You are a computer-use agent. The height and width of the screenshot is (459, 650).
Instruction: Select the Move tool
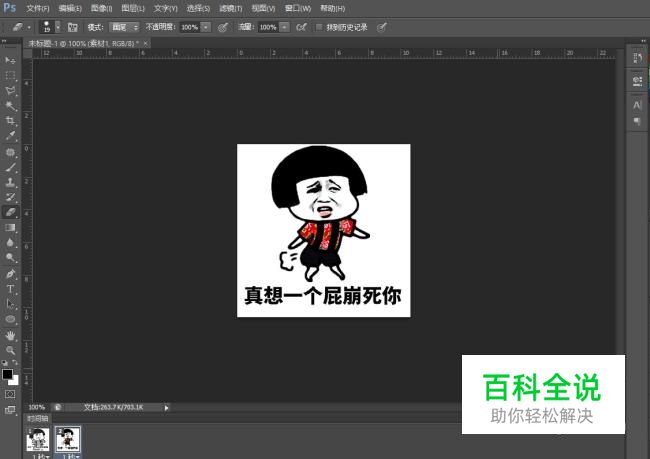tap(10, 61)
